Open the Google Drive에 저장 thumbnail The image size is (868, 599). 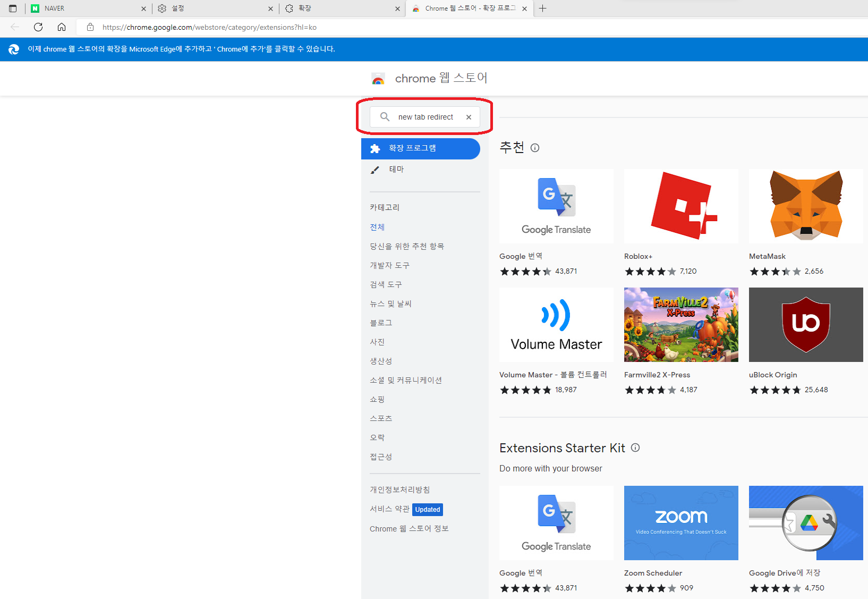click(x=806, y=523)
